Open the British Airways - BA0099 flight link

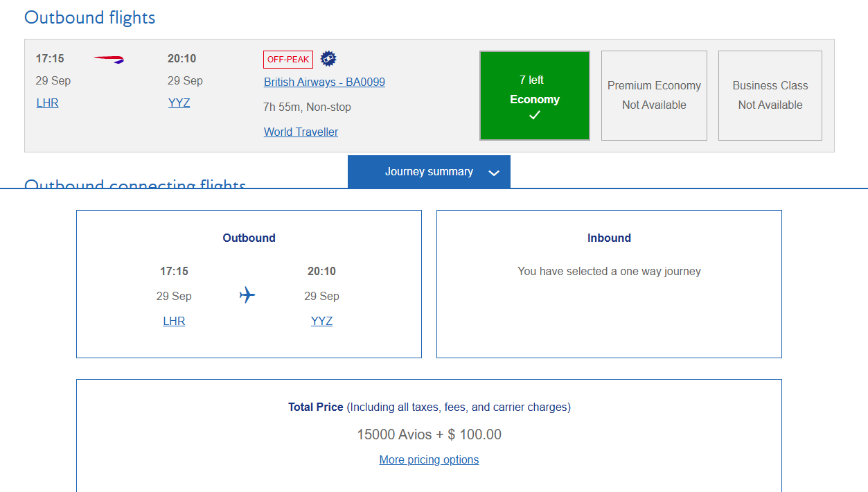point(324,82)
